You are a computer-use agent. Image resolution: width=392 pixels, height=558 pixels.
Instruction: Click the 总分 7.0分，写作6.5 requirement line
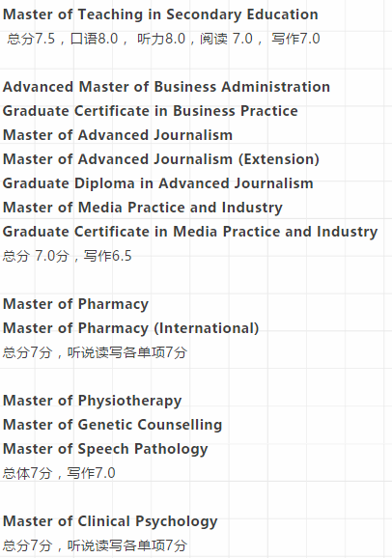point(68,256)
